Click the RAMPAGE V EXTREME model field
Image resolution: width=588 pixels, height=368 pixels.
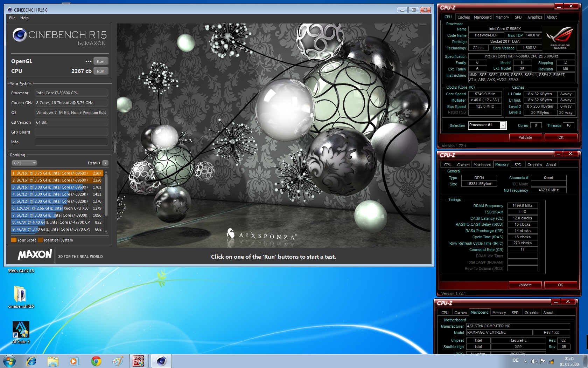(499, 332)
